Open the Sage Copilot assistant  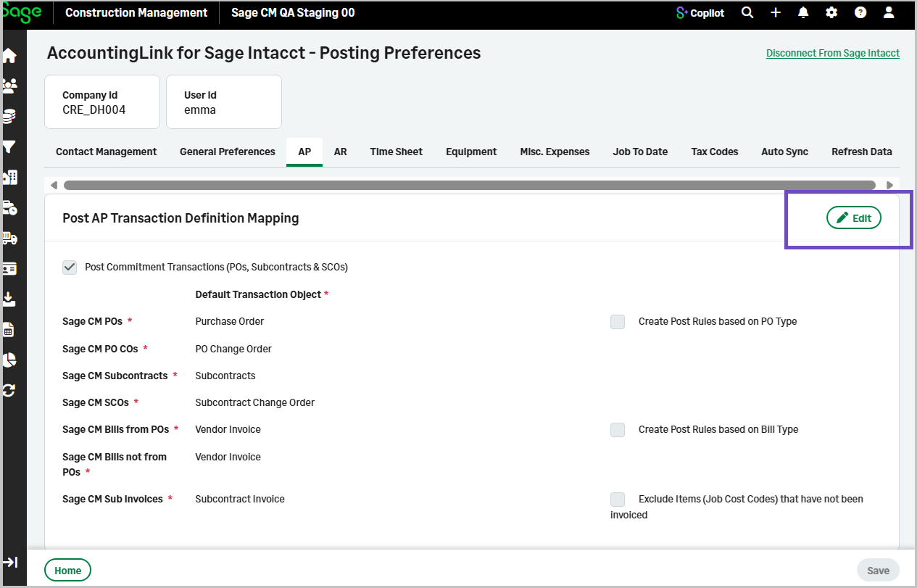tap(700, 13)
